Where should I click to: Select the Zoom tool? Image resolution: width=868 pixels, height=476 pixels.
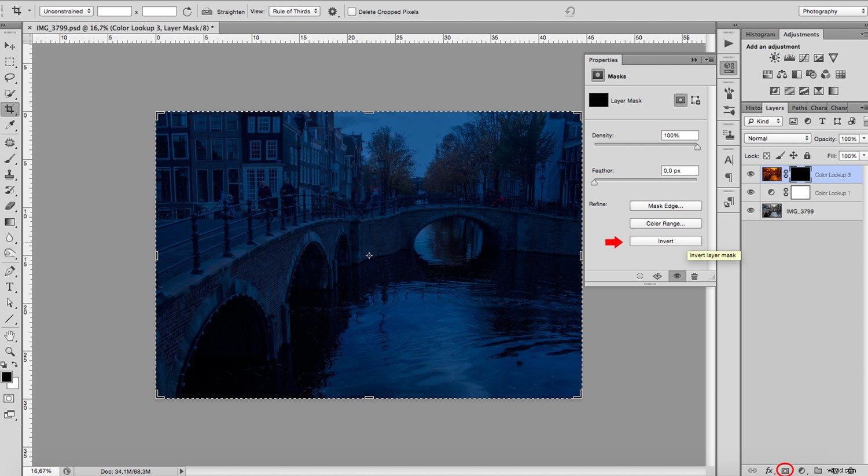pyautogui.click(x=8, y=352)
